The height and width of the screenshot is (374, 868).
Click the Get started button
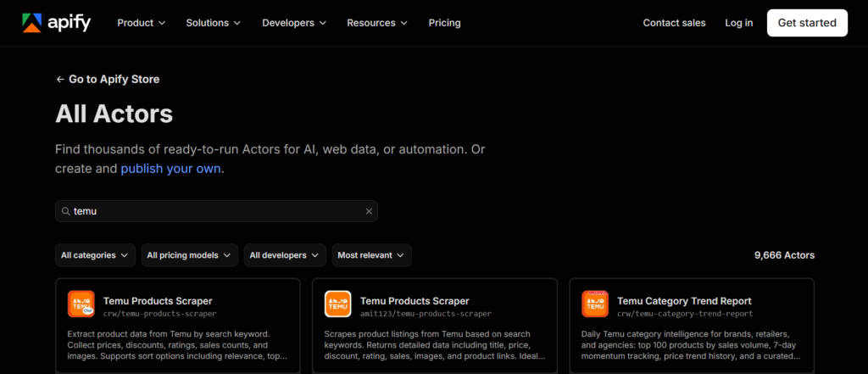pos(807,23)
